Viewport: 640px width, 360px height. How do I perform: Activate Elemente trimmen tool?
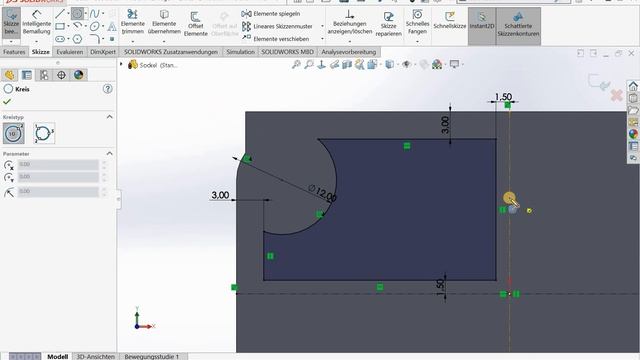(x=133, y=22)
